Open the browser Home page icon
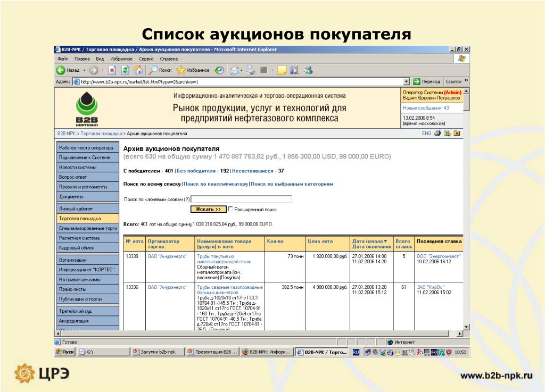545x392 pixels. point(138,70)
